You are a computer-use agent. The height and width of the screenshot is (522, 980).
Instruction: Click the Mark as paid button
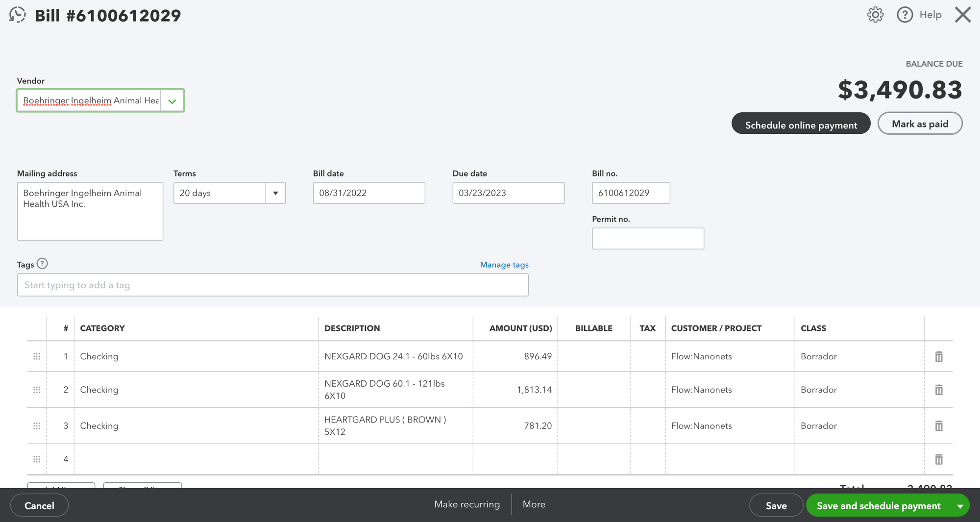920,124
